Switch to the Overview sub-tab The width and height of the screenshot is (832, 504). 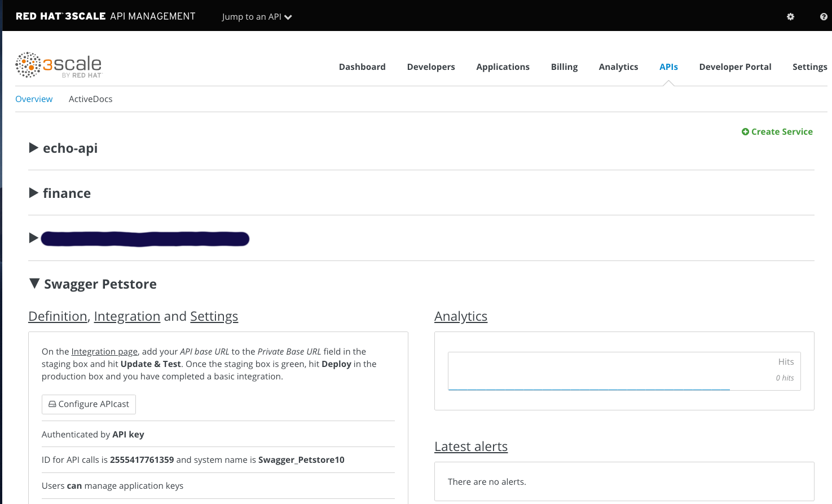click(x=34, y=99)
